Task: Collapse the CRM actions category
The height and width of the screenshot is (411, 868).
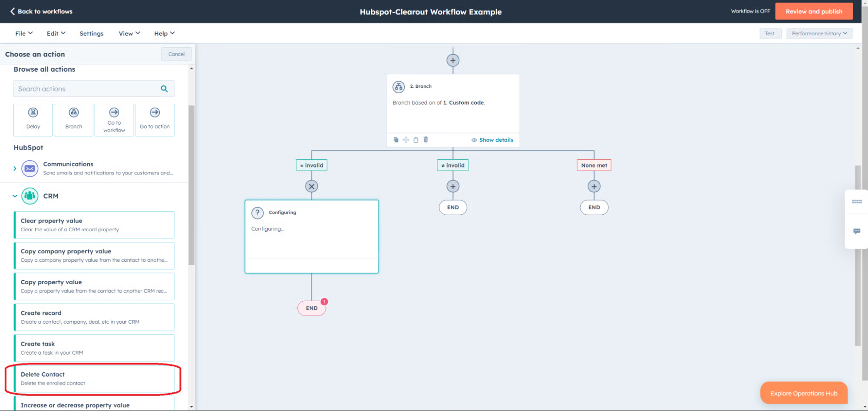Action: pos(15,196)
